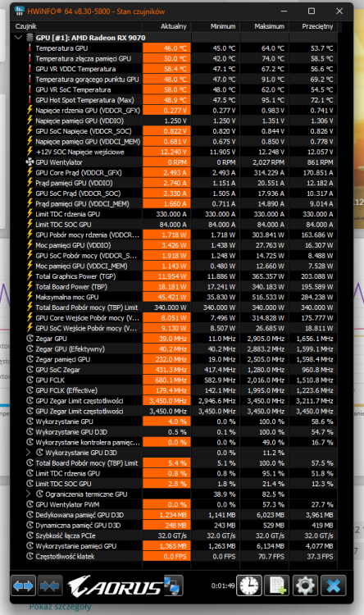Click the clock icon beside GPU FCLK
364x615 pixels.
tap(30, 380)
